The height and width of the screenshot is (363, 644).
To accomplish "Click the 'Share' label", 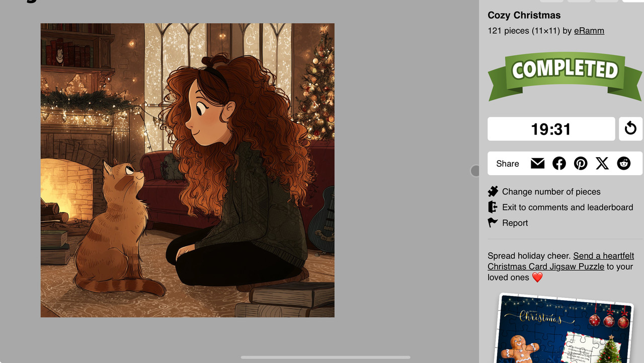I will 507,164.
